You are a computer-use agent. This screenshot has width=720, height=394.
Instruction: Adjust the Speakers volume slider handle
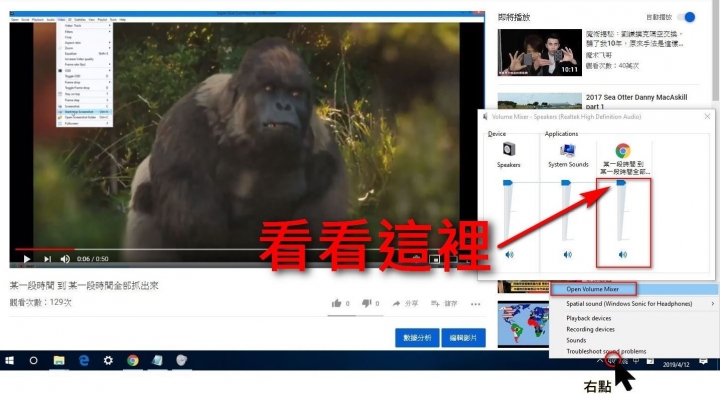pyautogui.click(x=508, y=183)
